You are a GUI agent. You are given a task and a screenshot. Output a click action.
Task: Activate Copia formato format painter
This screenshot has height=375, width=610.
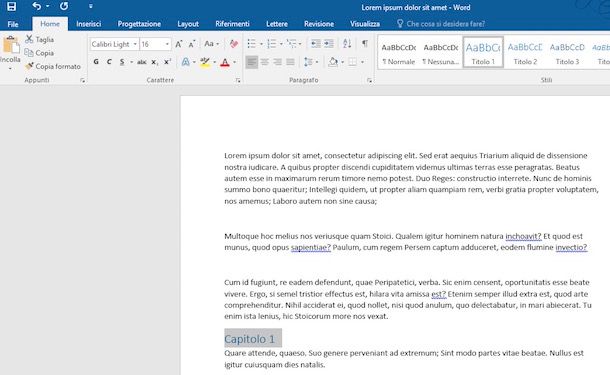53,66
